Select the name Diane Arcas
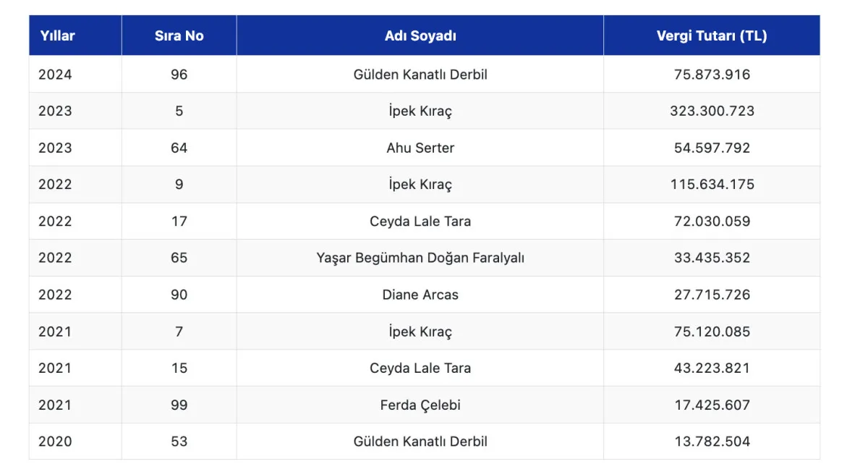Screen dimensions: 868x472 (x=420, y=295)
